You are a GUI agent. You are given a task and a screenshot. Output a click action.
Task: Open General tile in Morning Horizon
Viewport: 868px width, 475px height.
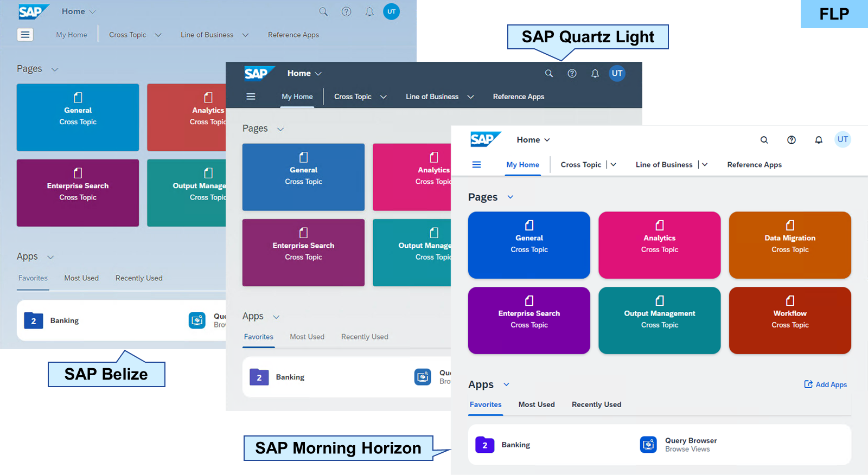point(529,245)
